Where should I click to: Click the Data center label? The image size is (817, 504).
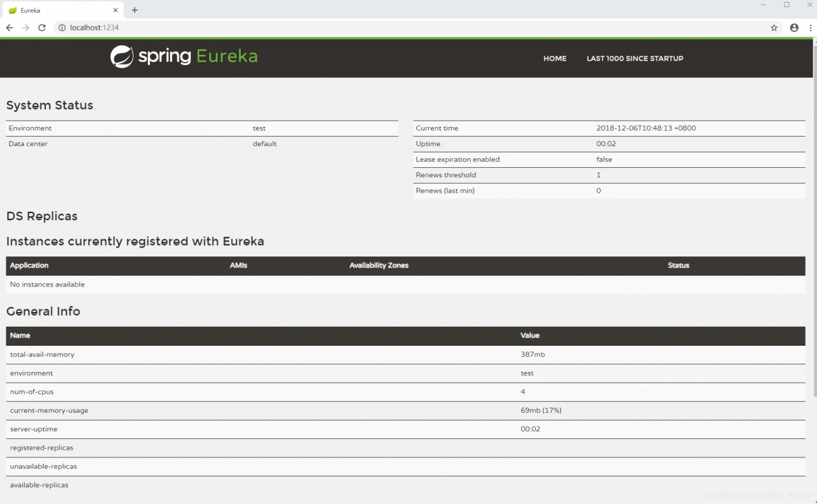[x=28, y=144]
